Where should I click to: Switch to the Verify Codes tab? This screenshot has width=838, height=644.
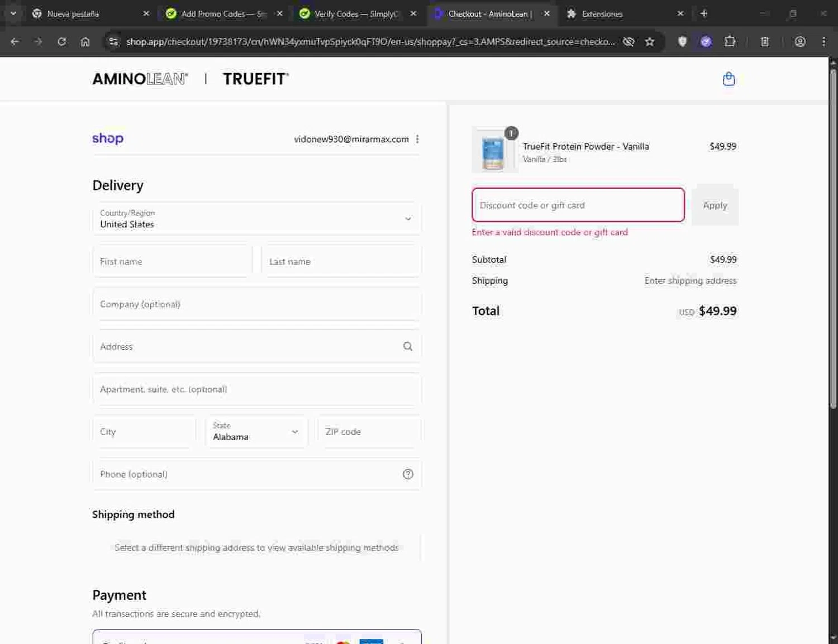(x=352, y=13)
